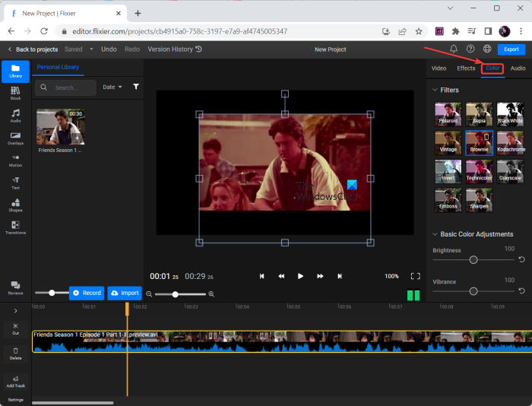Switch to the Effects tab
The image size is (532, 406).
(466, 68)
